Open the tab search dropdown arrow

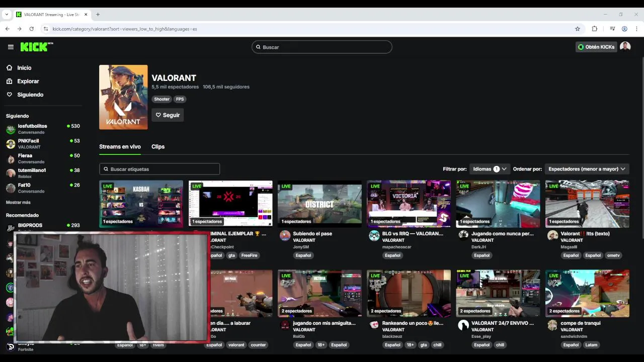[7, 15]
